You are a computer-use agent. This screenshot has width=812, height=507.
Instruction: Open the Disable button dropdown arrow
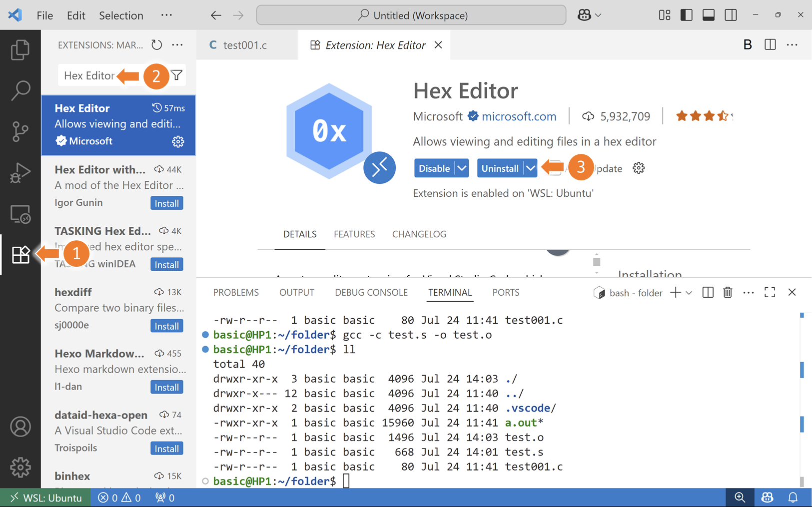(462, 168)
